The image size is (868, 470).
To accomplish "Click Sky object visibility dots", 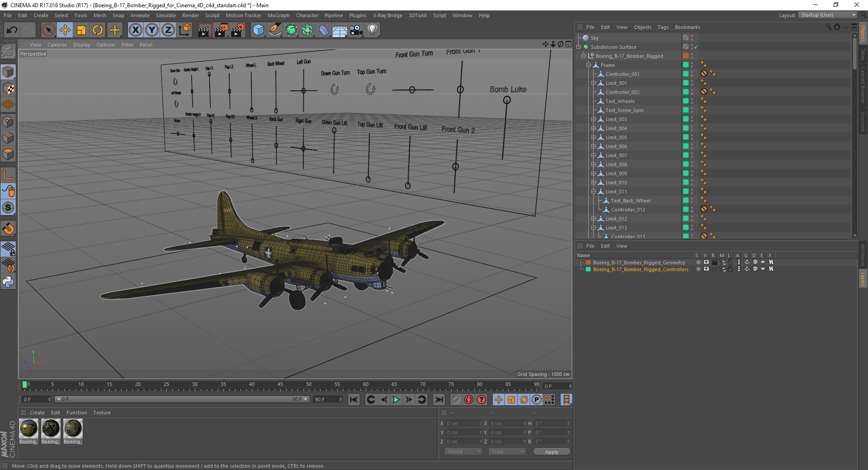I will (x=692, y=38).
